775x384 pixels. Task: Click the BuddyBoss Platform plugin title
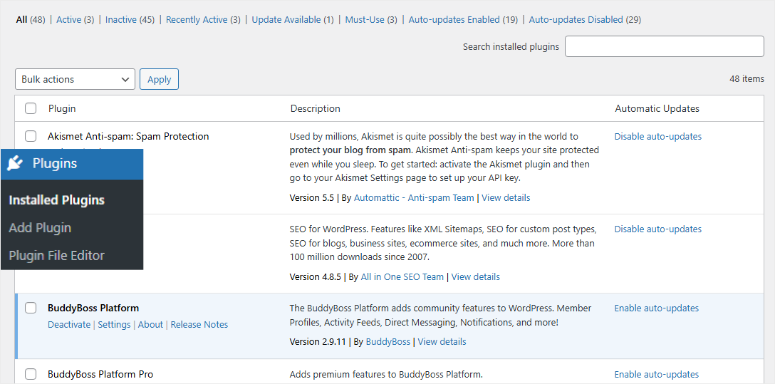click(93, 308)
